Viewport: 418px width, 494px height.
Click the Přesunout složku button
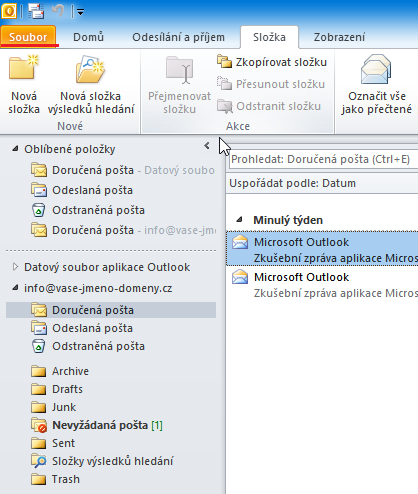271,84
